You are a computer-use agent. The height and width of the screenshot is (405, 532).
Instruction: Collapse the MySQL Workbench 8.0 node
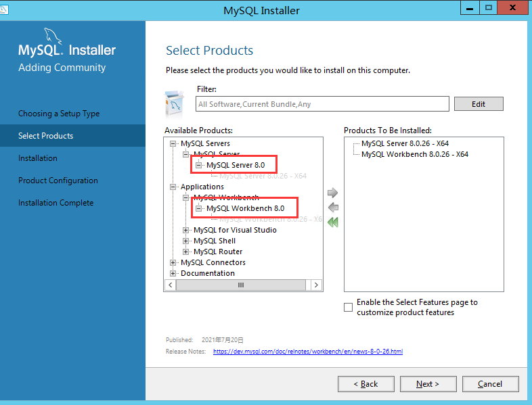(x=198, y=208)
